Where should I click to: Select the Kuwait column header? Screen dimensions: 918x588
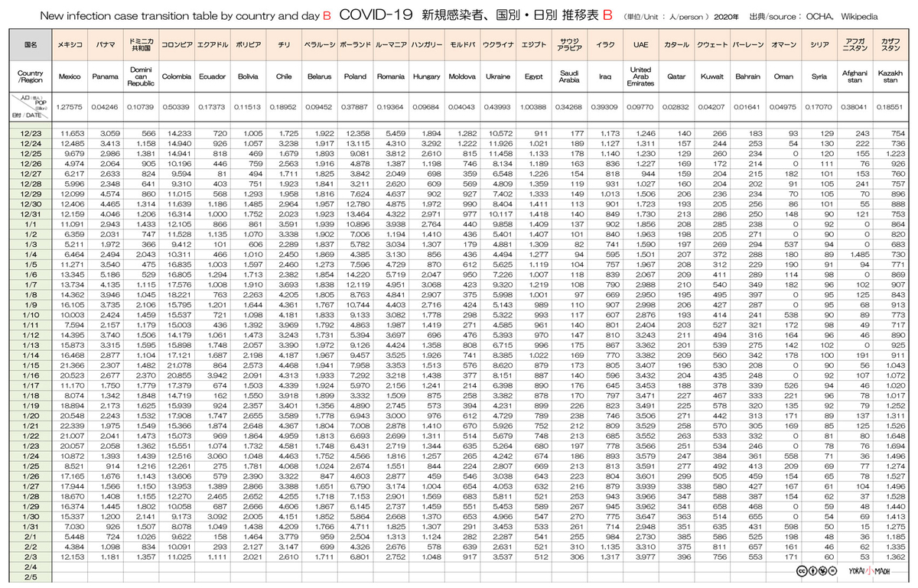711,76
